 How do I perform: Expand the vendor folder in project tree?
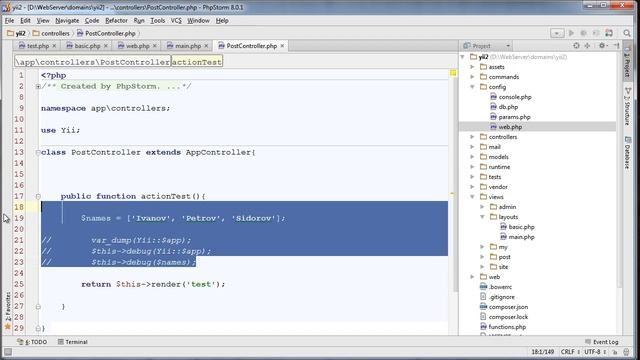[x=472, y=187]
